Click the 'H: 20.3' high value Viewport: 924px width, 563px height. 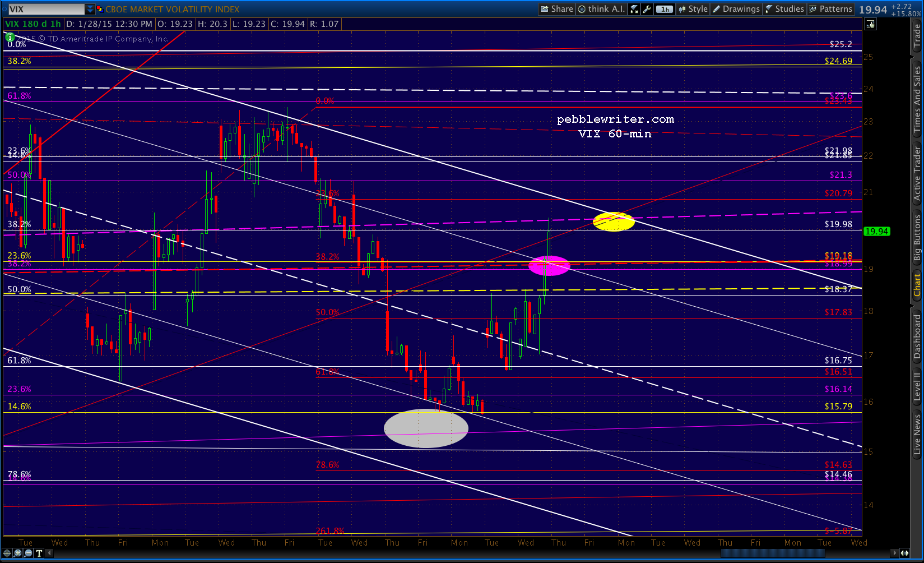(x=213, y=24)
